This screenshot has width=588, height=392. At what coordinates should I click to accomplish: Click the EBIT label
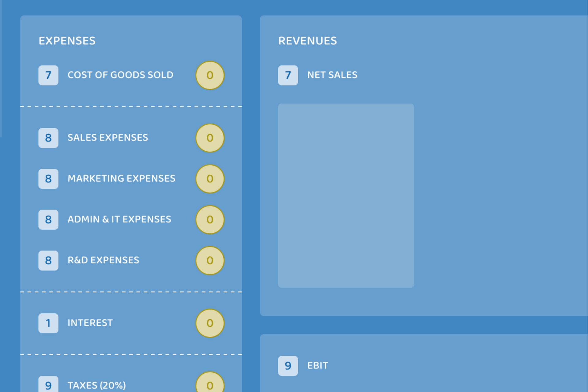point(318,366)
